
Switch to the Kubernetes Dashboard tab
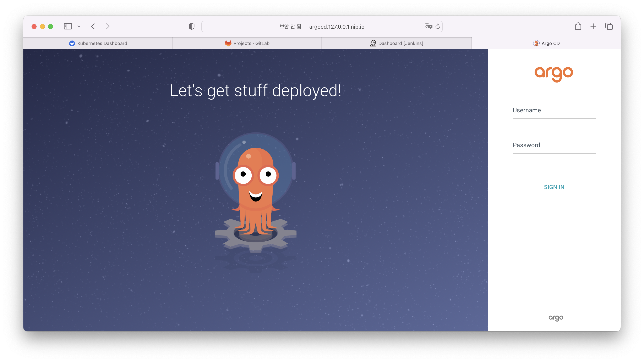[98, 44]
